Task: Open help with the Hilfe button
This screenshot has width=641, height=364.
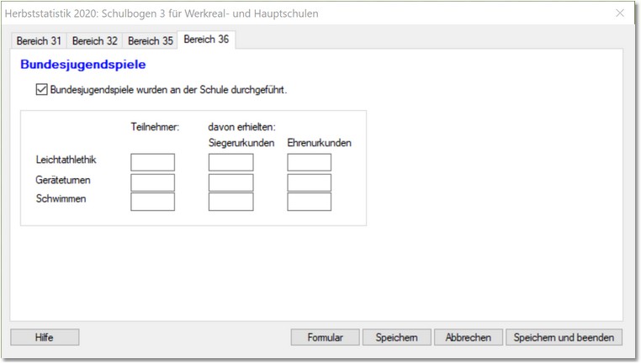Action: [45, 337]
